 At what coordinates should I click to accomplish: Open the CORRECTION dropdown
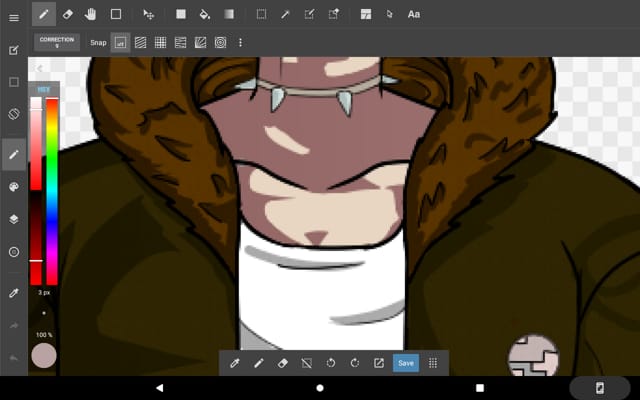coord(57,42)
